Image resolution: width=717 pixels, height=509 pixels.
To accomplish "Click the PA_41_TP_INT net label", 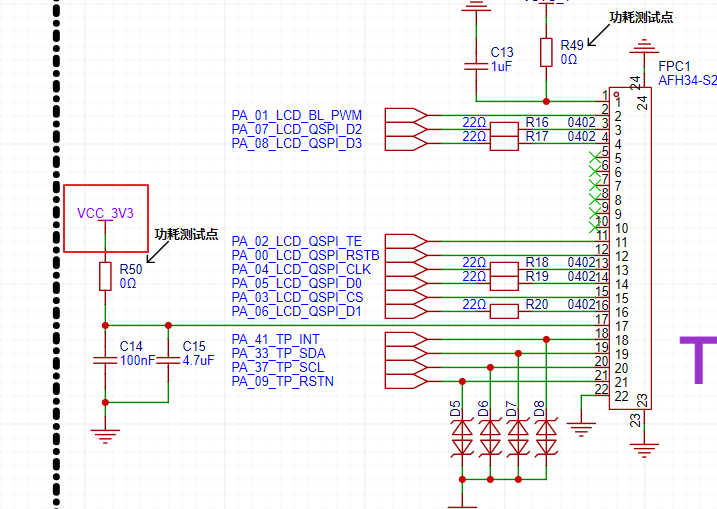I will coord(278,339).
